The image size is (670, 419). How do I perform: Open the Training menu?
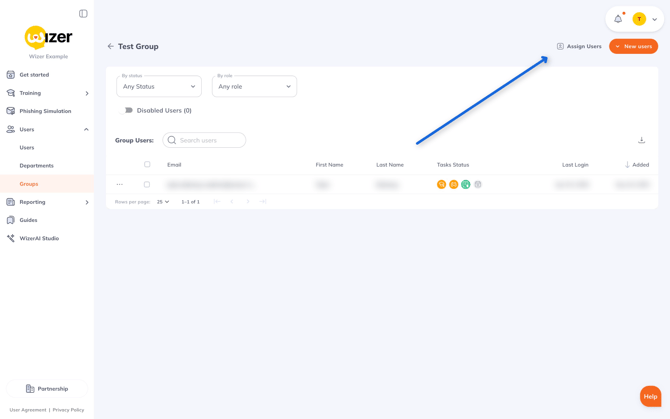click(x=30, y=93)
